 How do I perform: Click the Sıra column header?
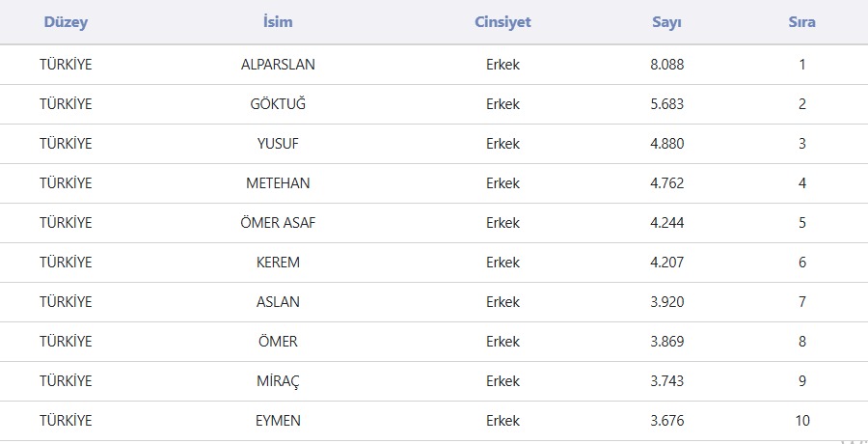(801, 22)
